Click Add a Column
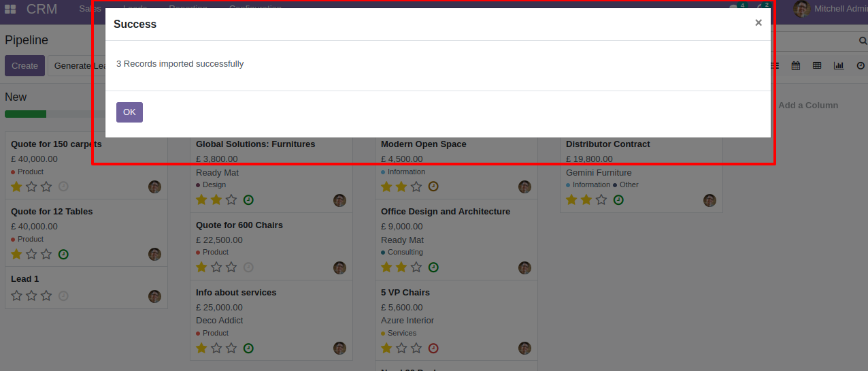868x371 pixels. point(808,106)
